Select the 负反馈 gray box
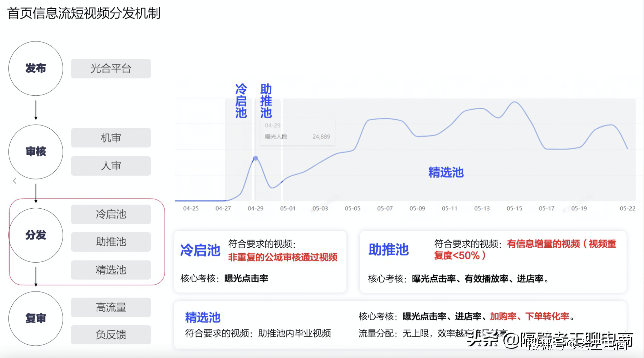644x358 pixels. click(111, 335)
